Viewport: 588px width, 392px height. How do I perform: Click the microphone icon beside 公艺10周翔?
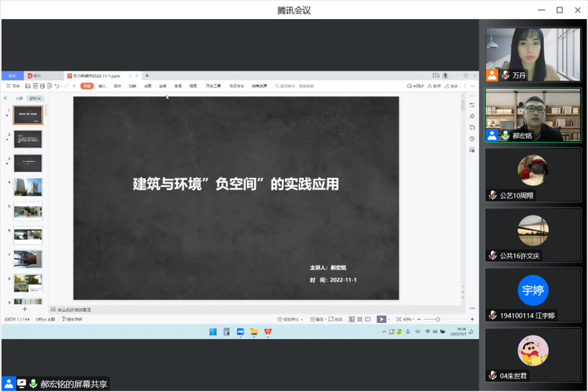492,196
